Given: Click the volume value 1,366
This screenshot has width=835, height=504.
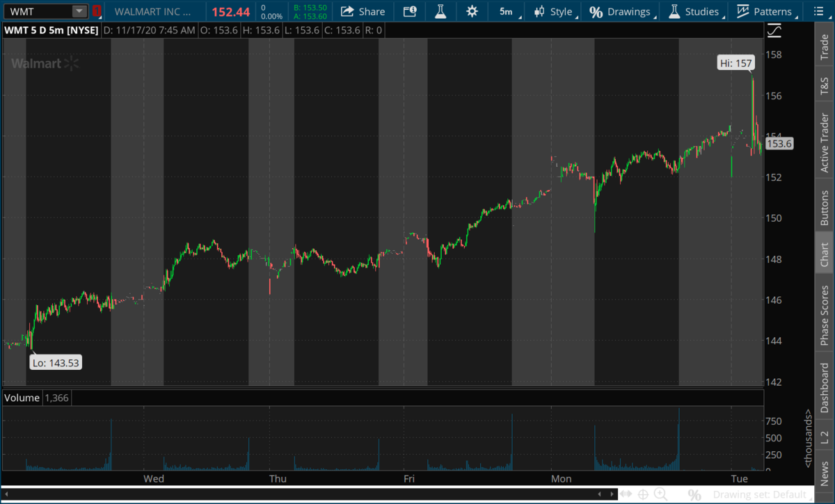Looking at the screenshot, I should pos(57,398).
